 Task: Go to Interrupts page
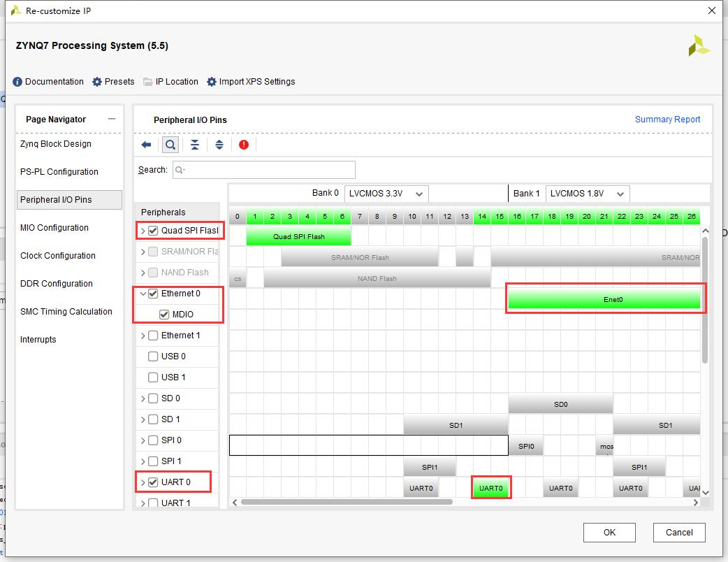[38, 340]
